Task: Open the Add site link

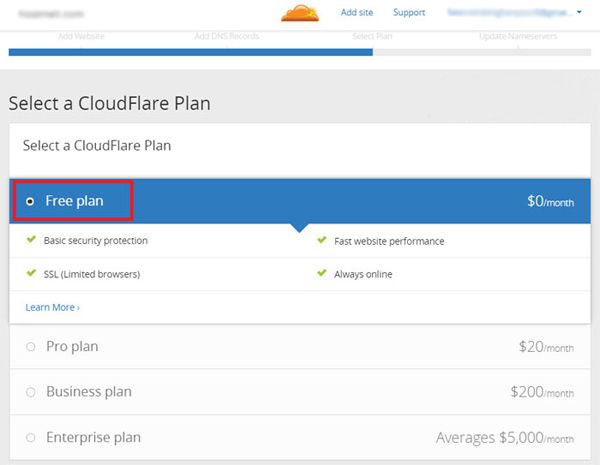Action: (357, 13)
